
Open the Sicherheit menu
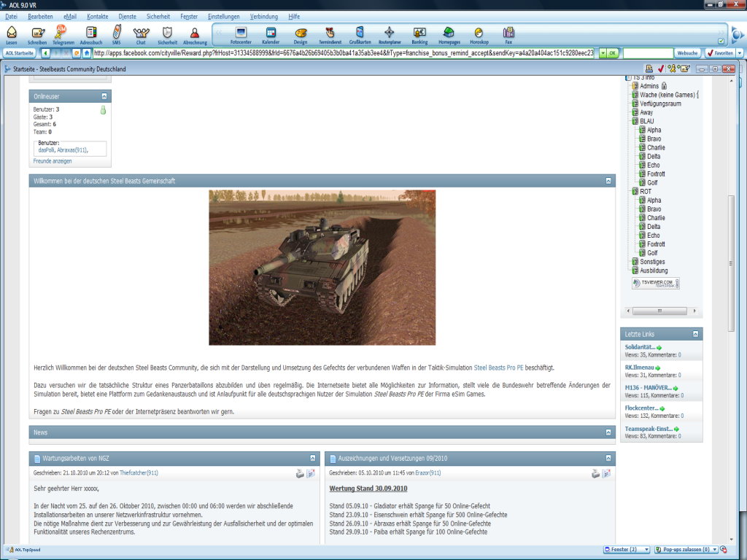(x=158, y=16)
